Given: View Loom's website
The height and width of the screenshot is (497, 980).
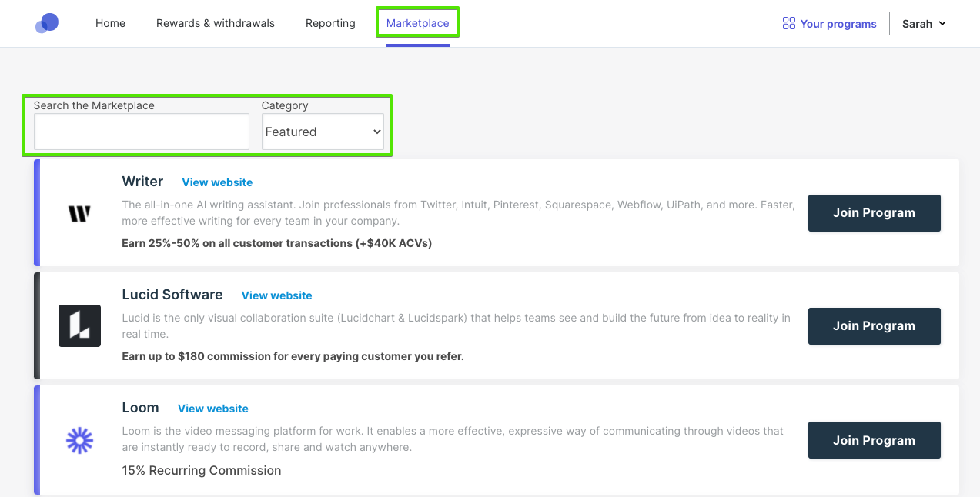Looking at the screenshot, I should (212, 409).
